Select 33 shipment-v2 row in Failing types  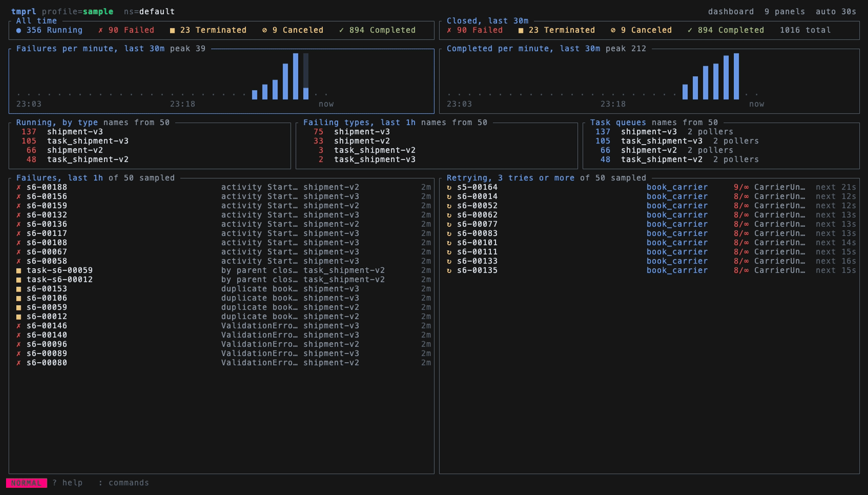pos(437,141)
